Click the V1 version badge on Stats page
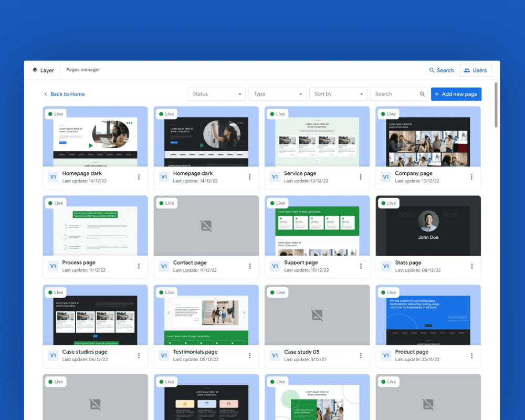The width and height of the screenshot is (525, 420). point(386,266)
